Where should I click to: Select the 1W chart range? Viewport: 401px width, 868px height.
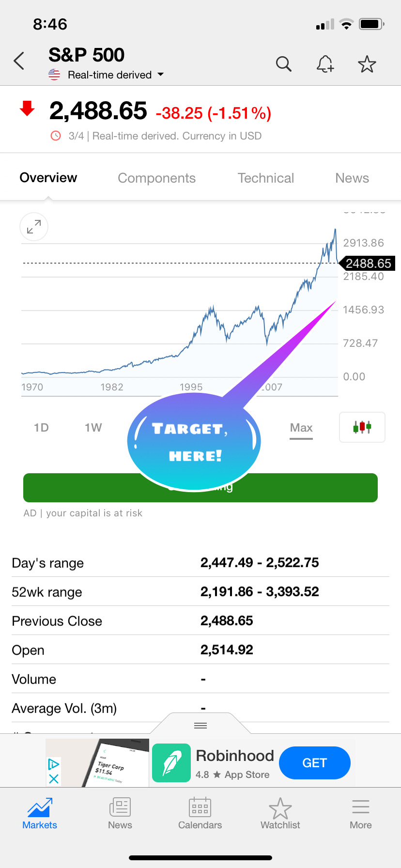point(93,428)
